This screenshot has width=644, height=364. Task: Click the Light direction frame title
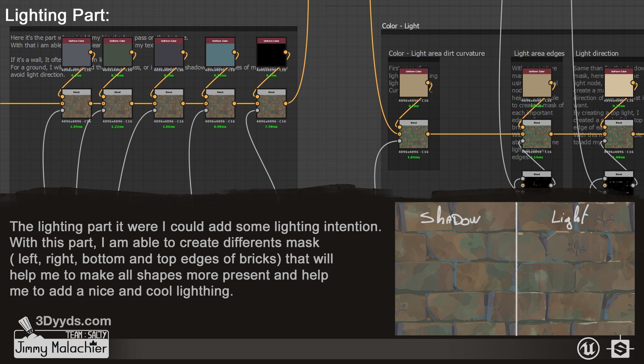[597, 53]
